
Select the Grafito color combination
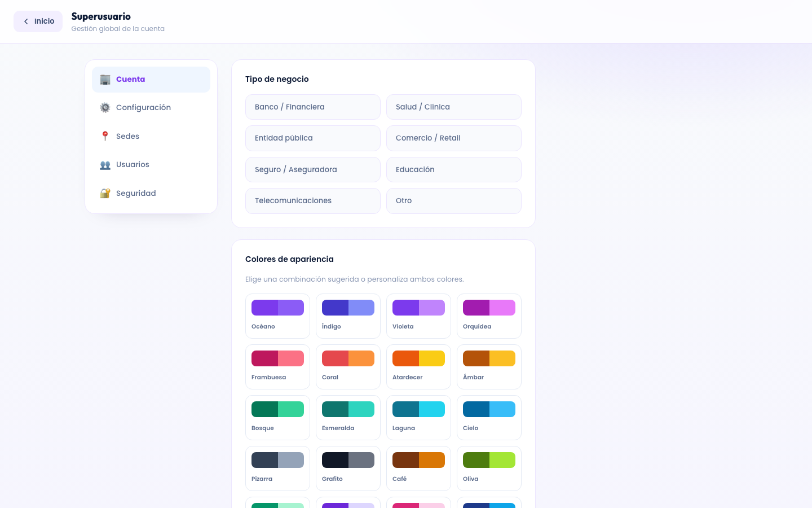[348, 468]
